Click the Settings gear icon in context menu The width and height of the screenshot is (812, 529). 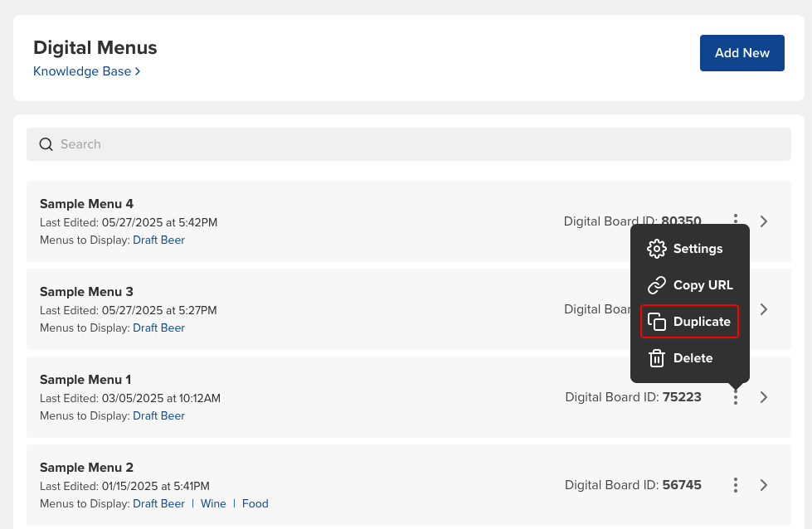pyautogui.click(x=656, y=249)
